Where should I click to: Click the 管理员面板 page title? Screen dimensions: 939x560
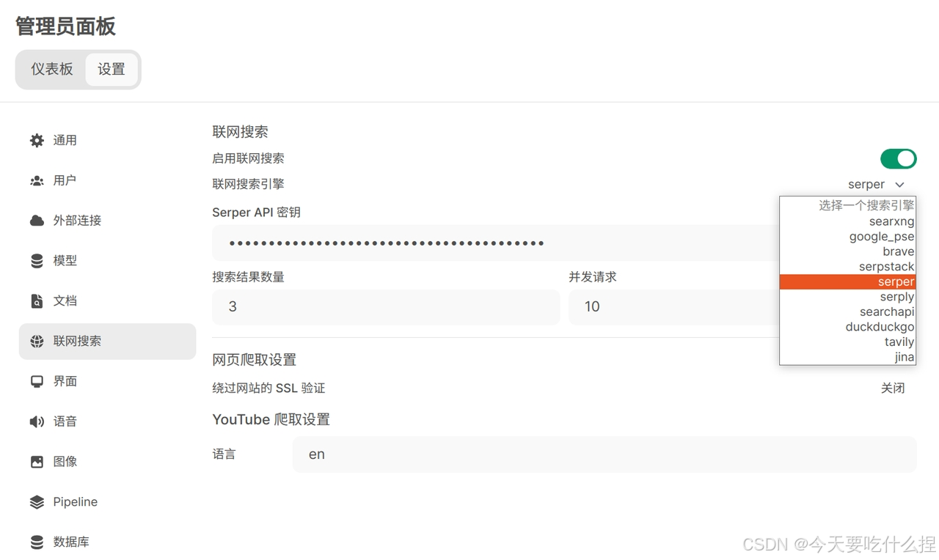tap(65, 26)
